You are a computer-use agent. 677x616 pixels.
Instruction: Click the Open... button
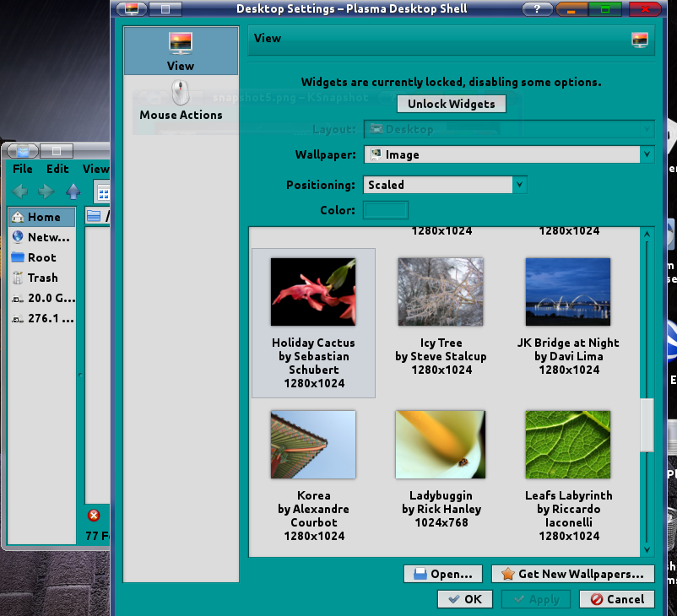click(443, 574)
